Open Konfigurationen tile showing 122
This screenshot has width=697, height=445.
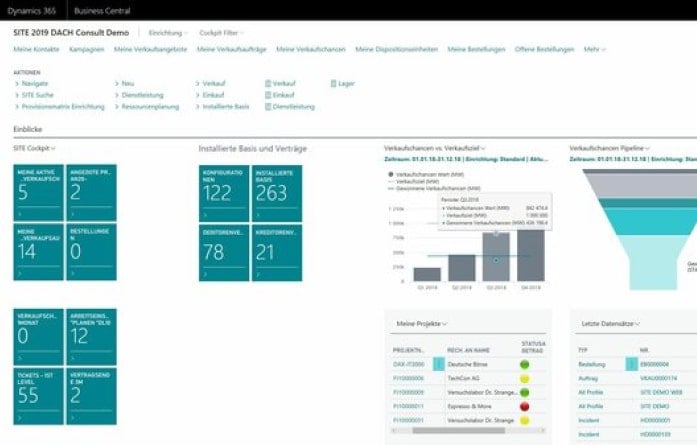[x=224, y=193]
